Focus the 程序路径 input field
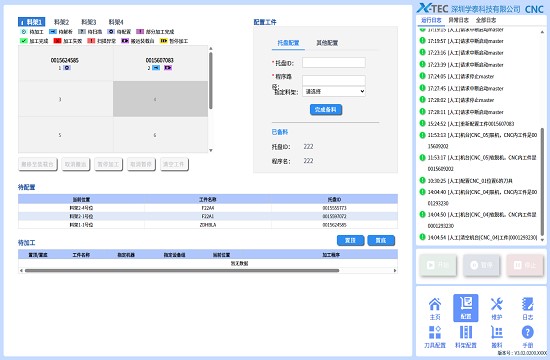Viewport: 550px width, 360px height. pyautogui.click(x=334, y=80)
